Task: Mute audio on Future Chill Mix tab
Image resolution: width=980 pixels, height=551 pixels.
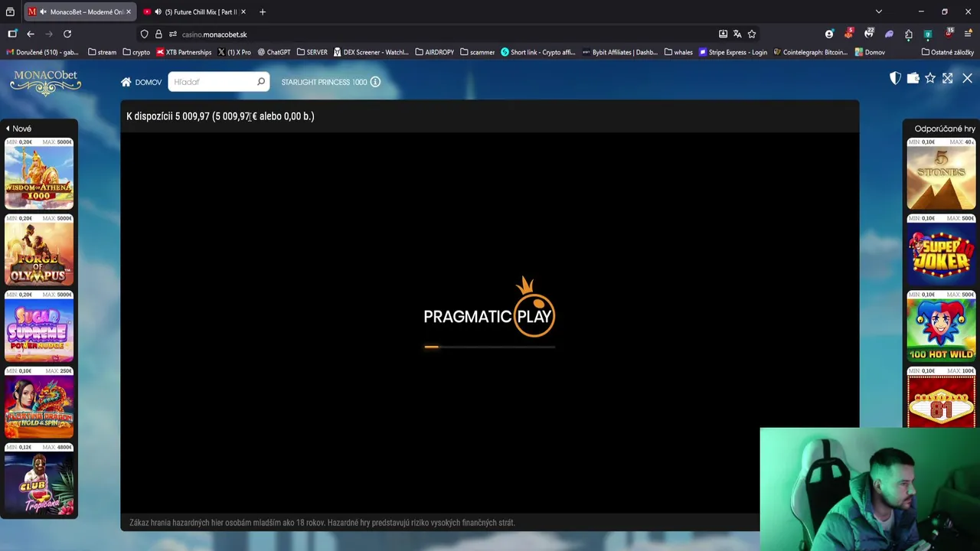Action: pos(158,11)
